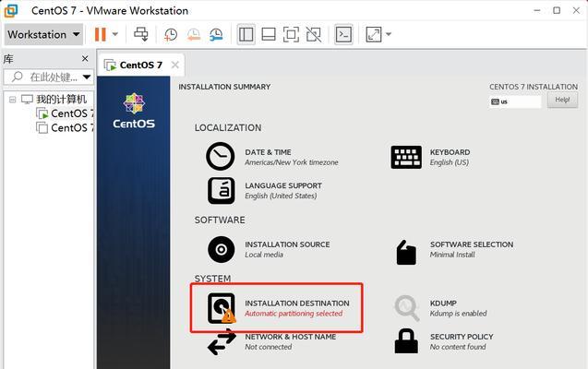Take a snapshot of the virtual machine

click(171, 34)
